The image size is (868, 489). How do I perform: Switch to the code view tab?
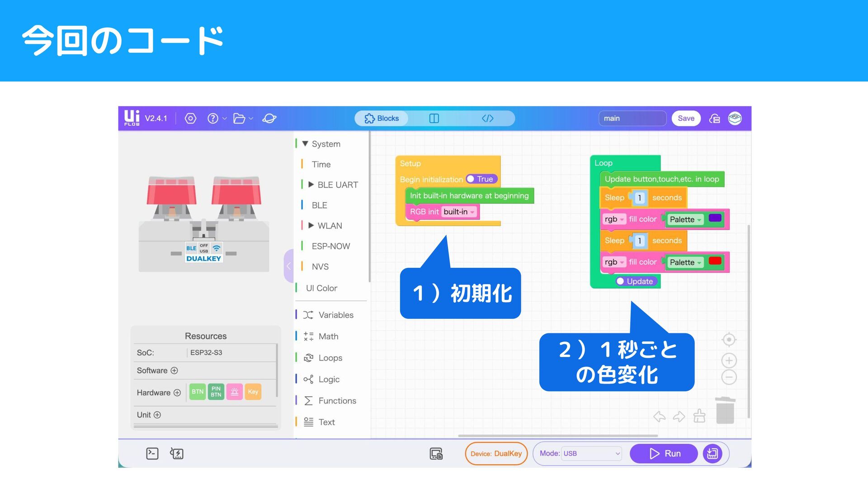point(487,119)
